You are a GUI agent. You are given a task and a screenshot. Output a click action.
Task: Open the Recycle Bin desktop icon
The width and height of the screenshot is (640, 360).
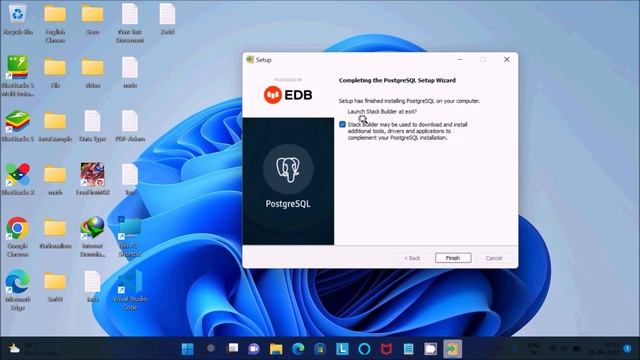pyautogui.click(x=18, y=19)
